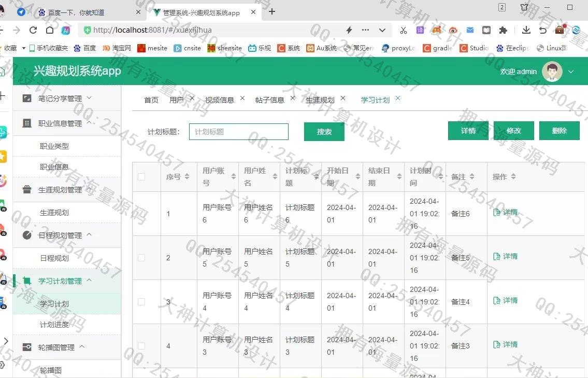Collapse 日程规划管理 menu chevron
The width and height of the screenshot is (588, 378).
pos(89,234)
